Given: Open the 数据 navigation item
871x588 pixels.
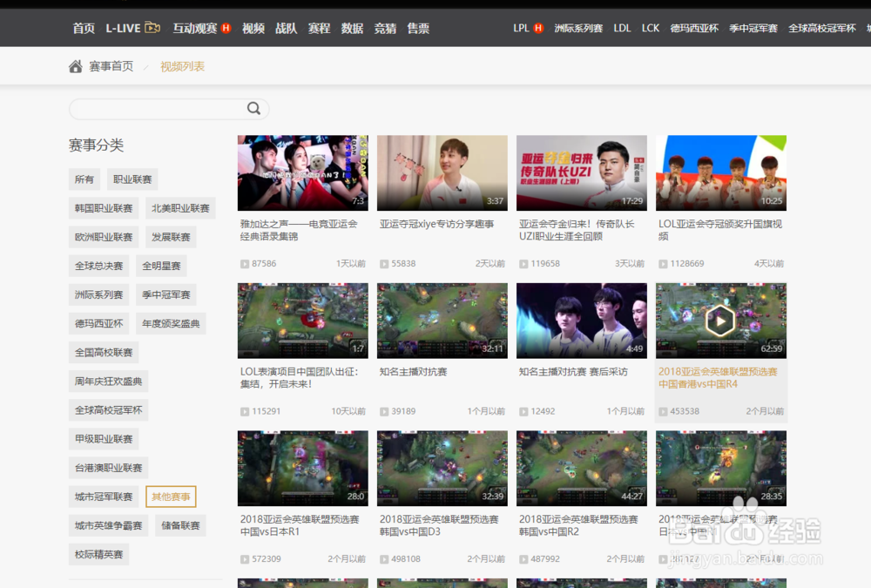Looking at the screenshot, I should (x=352, y=29).
